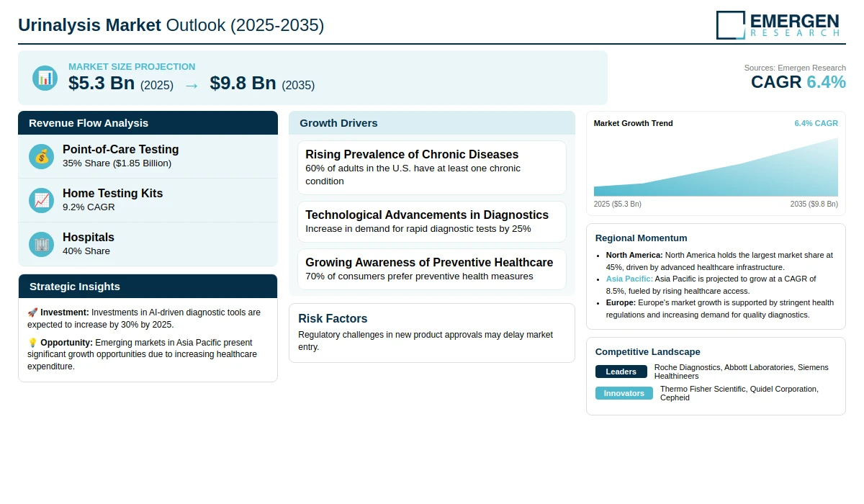
Task: Click the Leaders badge
Action: point(621,372)
